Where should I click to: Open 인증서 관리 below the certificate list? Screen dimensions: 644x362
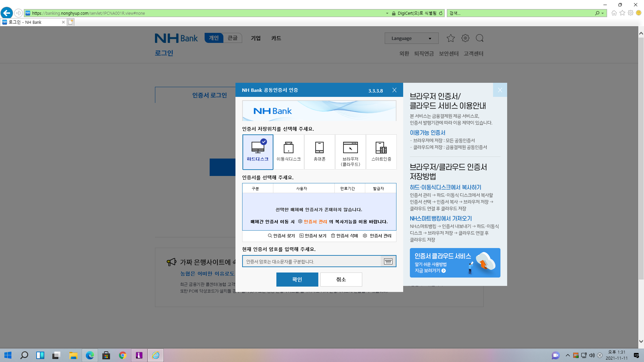[x=377, y=236]
